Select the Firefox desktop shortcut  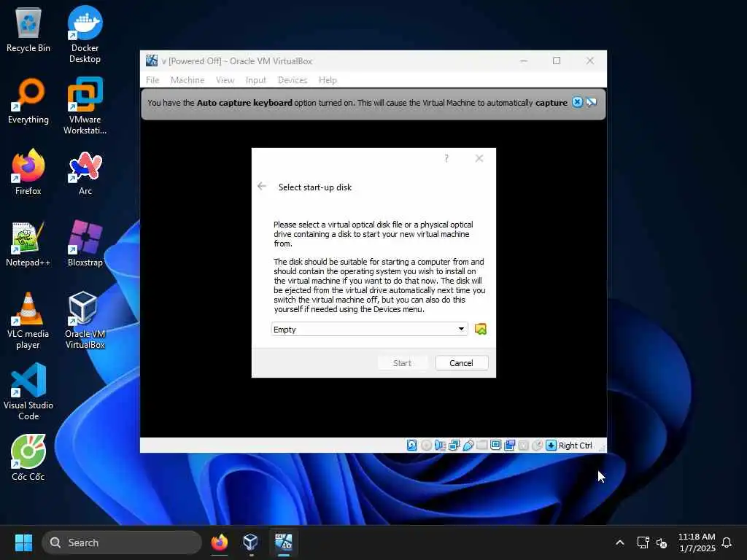tap(28, 172)
